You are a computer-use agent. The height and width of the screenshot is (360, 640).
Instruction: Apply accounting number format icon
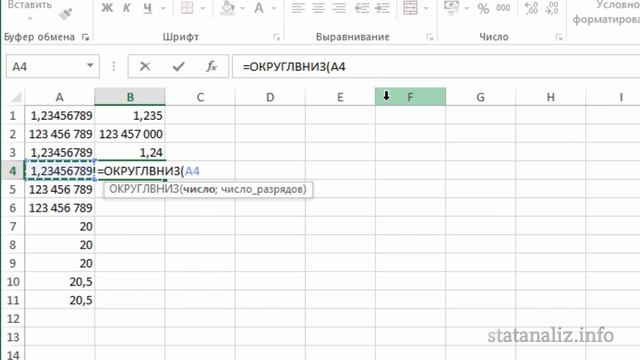(451, 8)
